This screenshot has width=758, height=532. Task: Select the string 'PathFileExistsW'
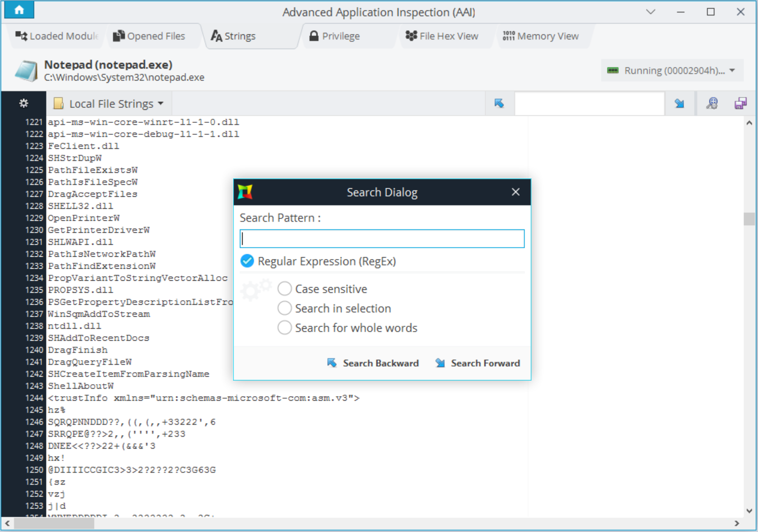point(92,170)
